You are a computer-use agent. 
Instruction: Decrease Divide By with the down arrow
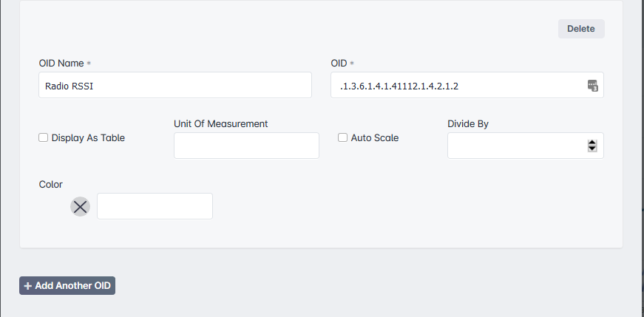(x=592, y=149)
